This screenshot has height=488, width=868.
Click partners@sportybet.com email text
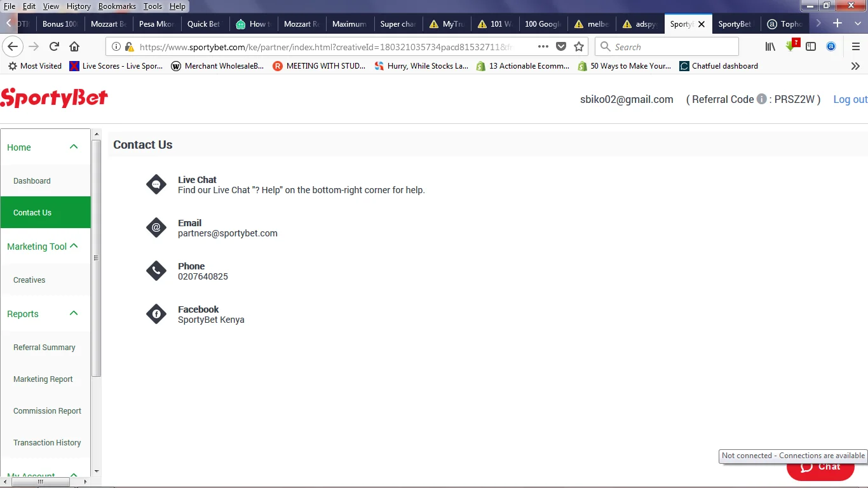click(227, 233)
